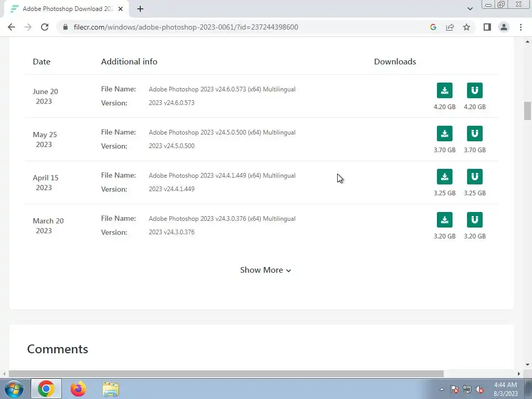532x399 pixels.
Task: Click direct download icon for v24.6.0.573
Action: pyautogui.click(x=445, y=90)
